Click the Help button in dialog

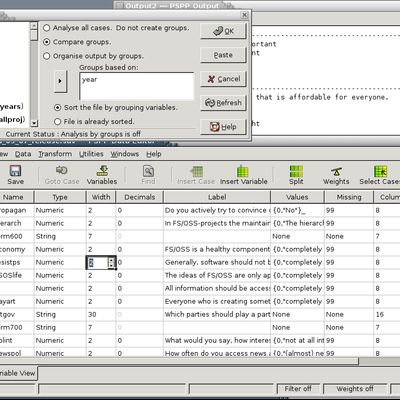pos(223,127)
